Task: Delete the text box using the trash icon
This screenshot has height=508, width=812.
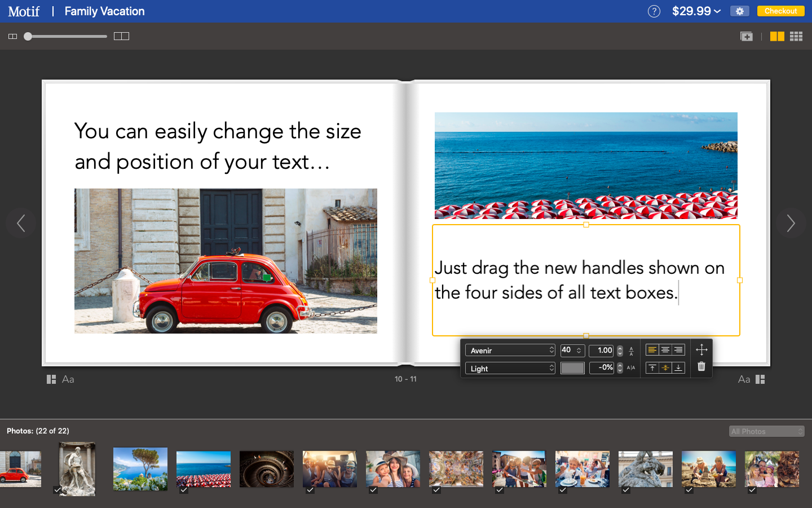Action: coord(701,366)
